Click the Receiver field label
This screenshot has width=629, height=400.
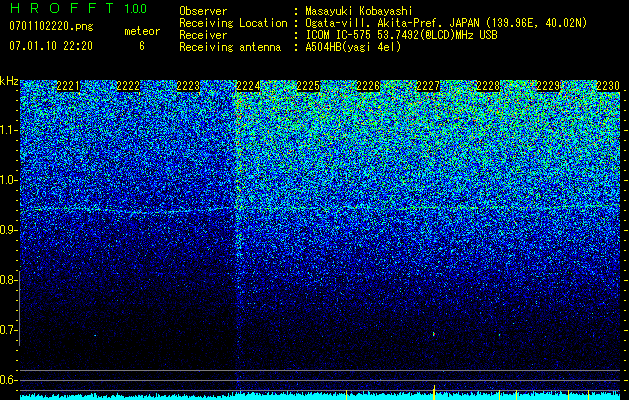pyautogui.click(x=203, y=35)
